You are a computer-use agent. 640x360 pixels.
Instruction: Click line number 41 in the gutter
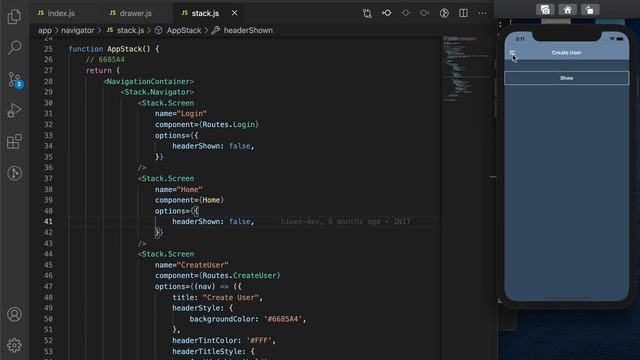(x=48, y=222)
